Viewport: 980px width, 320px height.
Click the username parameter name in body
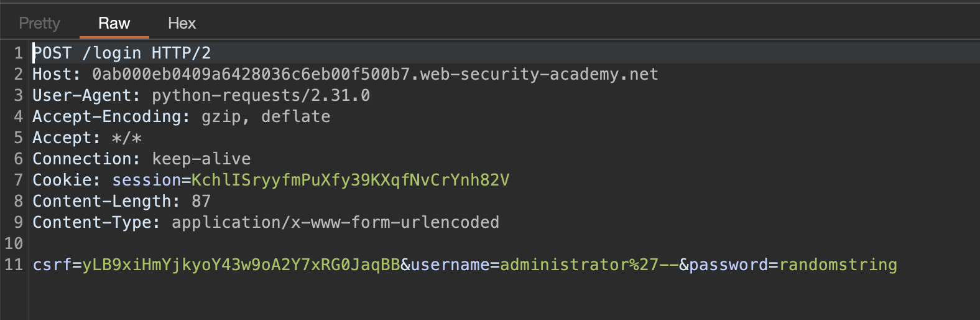pos(450,265)
